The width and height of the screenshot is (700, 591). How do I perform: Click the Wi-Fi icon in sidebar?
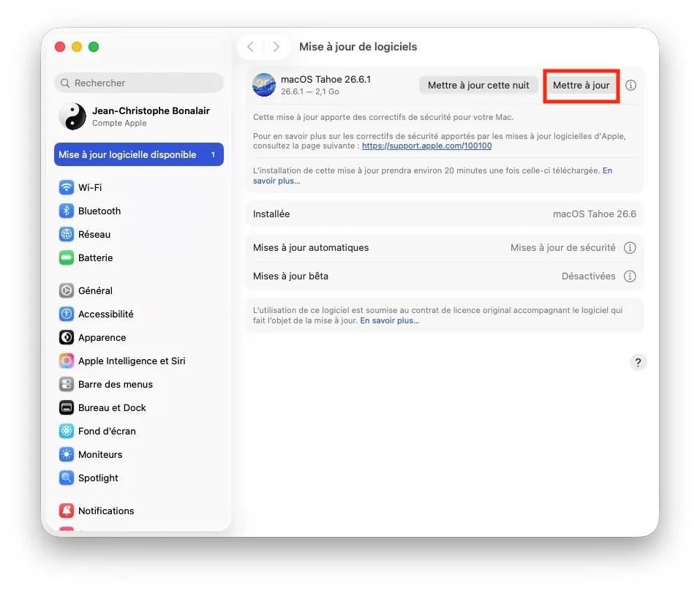point(67,187)
